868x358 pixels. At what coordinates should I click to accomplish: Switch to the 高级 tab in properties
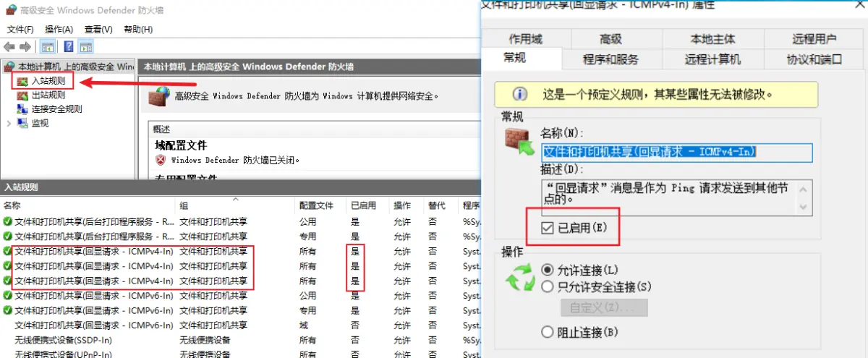[610, 39]
